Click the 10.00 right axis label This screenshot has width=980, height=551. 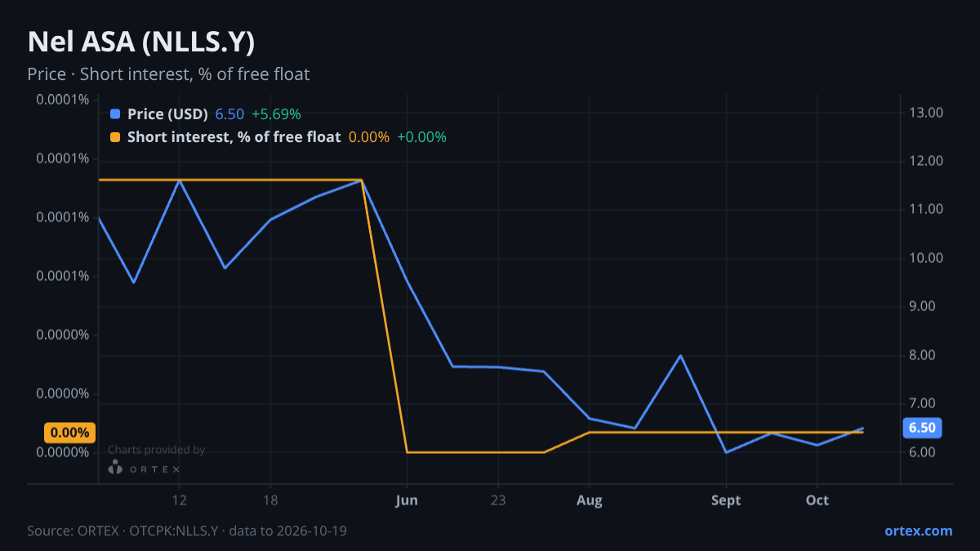925,258
